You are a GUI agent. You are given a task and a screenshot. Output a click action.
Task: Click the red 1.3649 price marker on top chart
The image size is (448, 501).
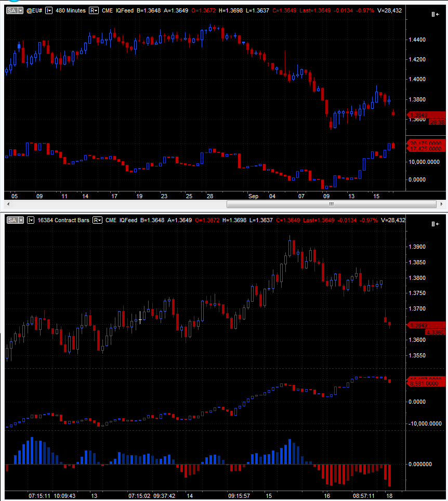tap(426, 114)
